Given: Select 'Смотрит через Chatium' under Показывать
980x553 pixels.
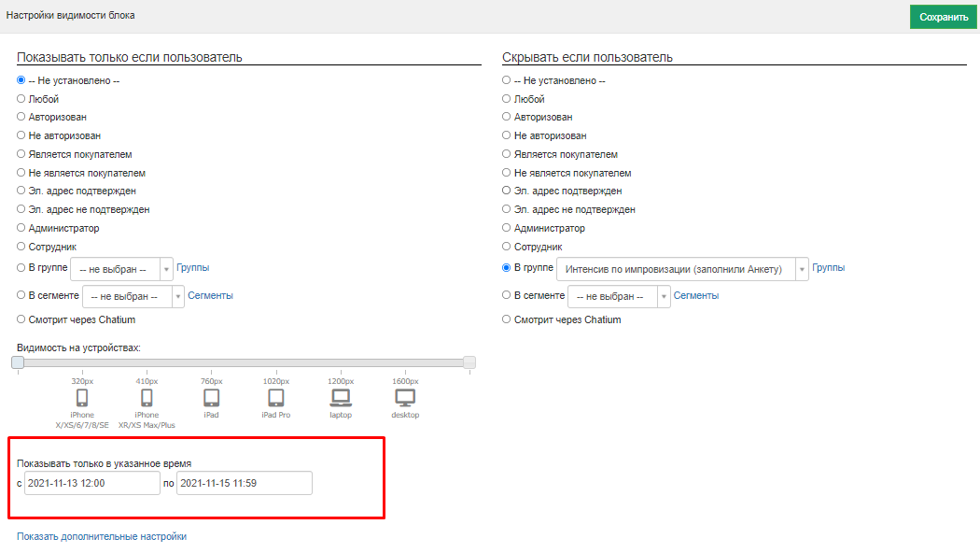Looking at the screenshot, I should 21,319.
